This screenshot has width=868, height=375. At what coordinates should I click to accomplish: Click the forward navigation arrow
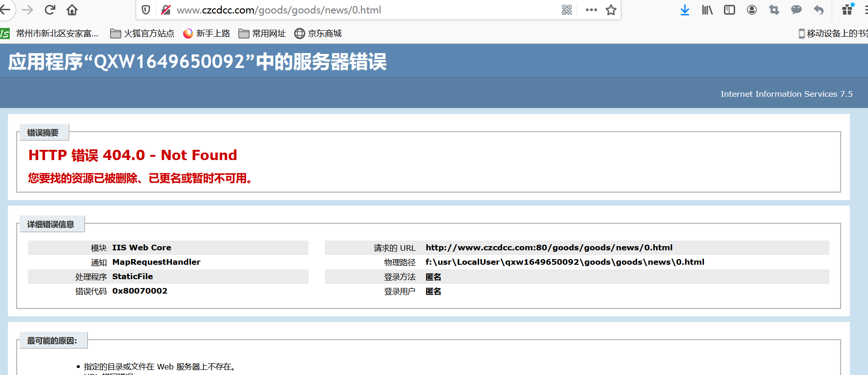27,10
